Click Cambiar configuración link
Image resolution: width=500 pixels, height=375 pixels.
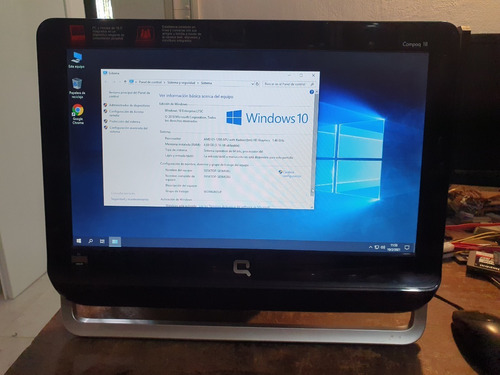coord(292,174)
